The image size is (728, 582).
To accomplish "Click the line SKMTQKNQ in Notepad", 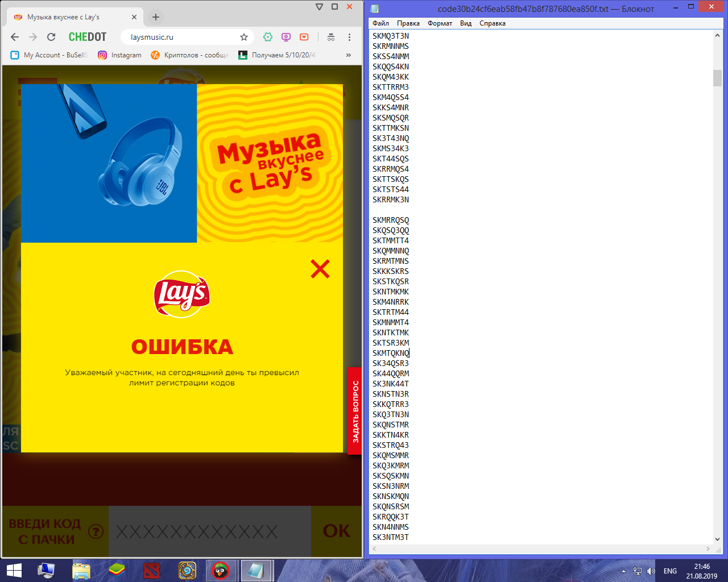I will (x=391, y=353).
